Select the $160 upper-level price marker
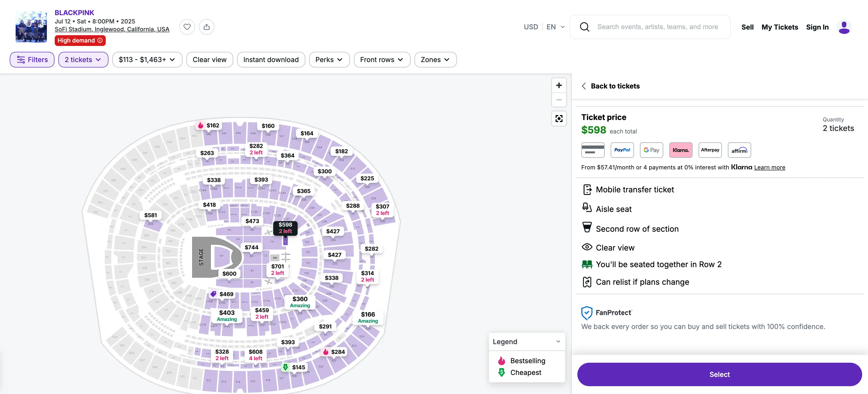 (268, 126)
